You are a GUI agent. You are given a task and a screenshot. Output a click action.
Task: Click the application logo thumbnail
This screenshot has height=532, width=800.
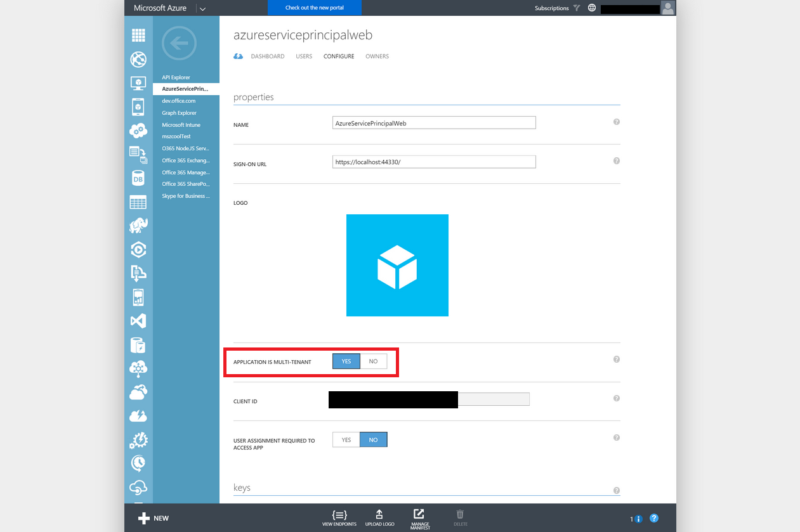[x=397, y=265]
